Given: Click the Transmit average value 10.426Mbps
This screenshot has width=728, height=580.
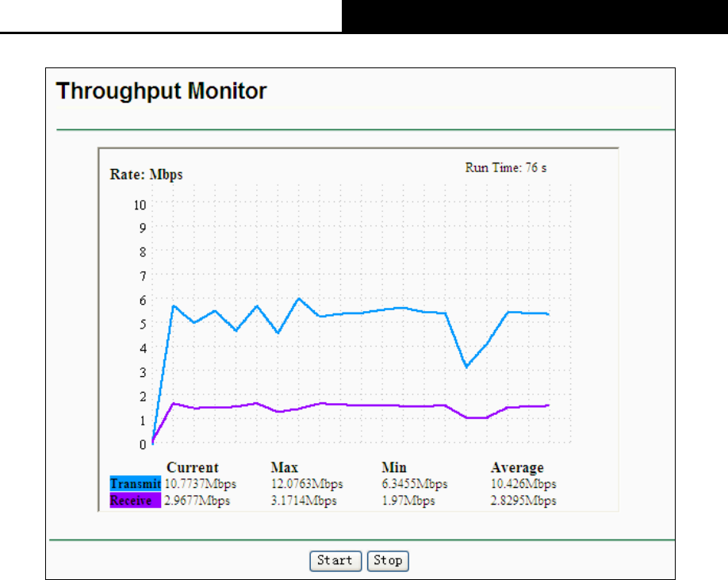Looking at the screenshot, I should (523, 484).
